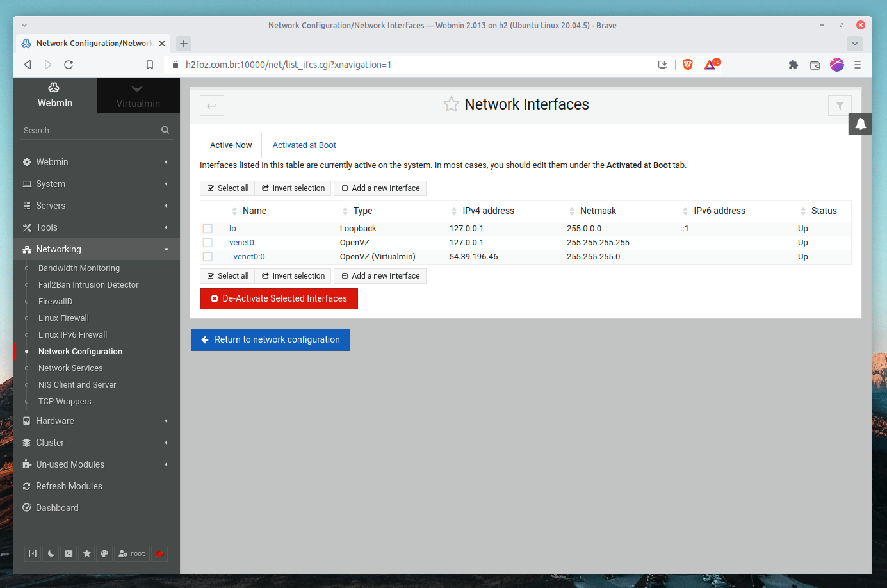Log out using the red logout icon
The image size is (887, 588).
click(159, 553)
